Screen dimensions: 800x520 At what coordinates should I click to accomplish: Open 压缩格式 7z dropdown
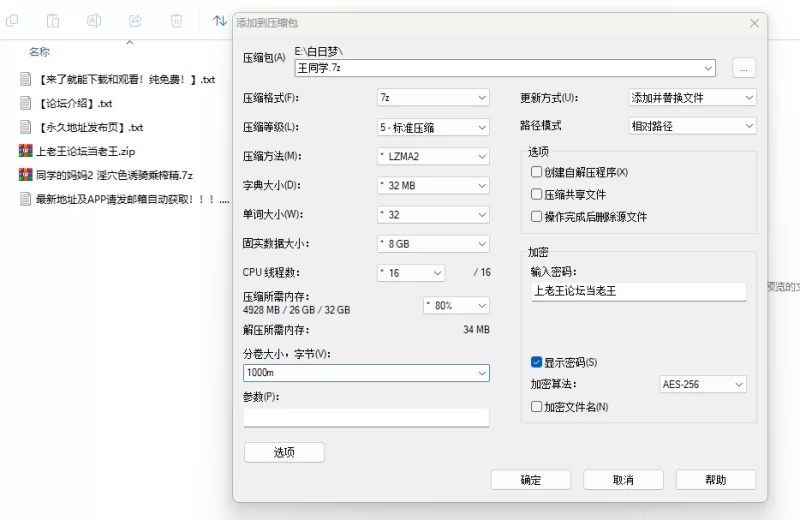pyautogui.click(x=433, y=97)
